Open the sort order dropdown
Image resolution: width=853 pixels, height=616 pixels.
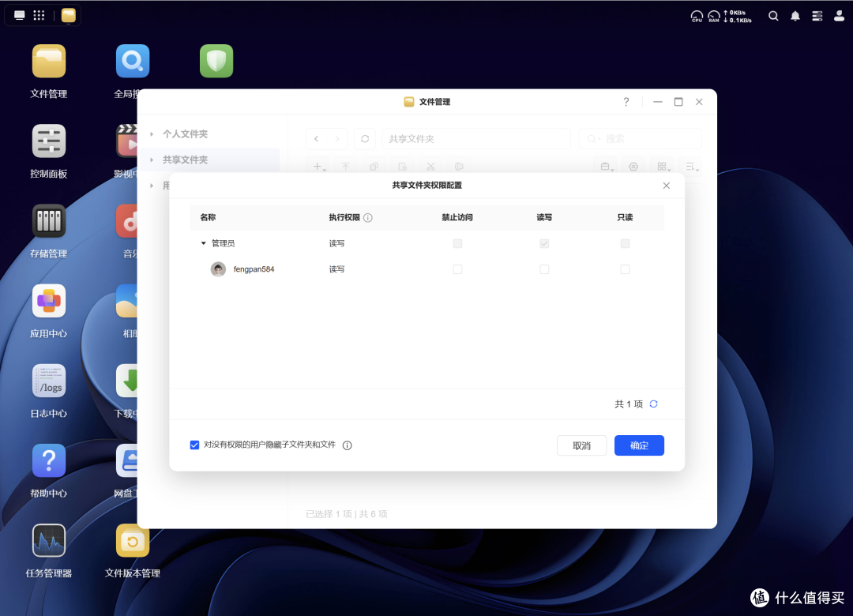coord(691,167)
